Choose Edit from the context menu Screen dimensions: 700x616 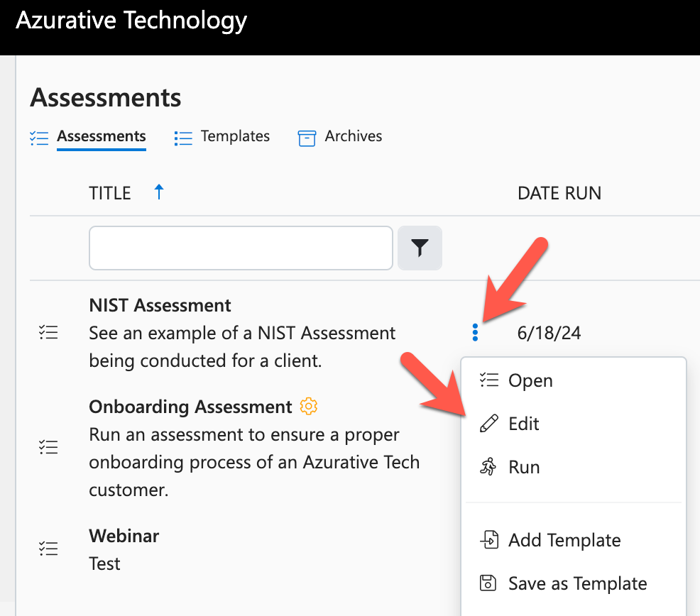574,423
